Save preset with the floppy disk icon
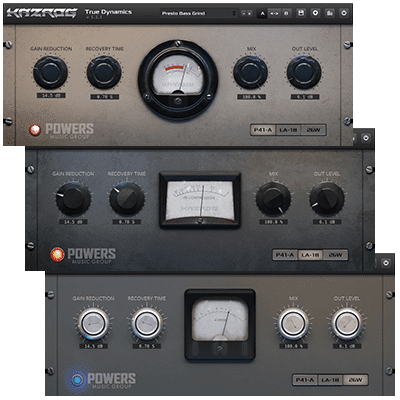 pyautogui.click(x=301, y=13)
